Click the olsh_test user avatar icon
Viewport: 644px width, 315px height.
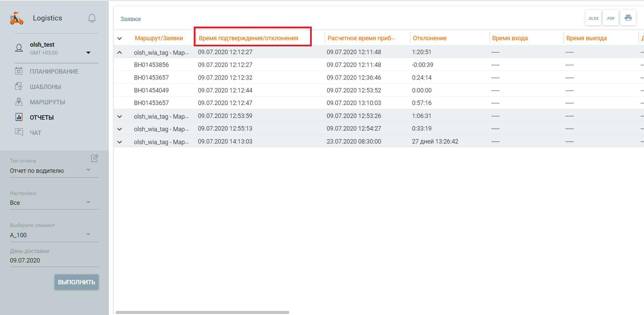coord(19,48)
